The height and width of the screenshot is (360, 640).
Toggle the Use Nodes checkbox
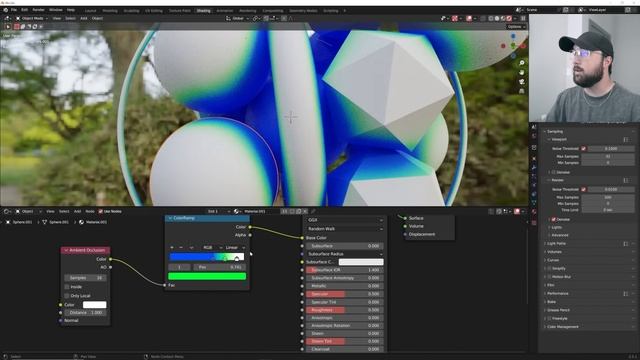point(100,211)
